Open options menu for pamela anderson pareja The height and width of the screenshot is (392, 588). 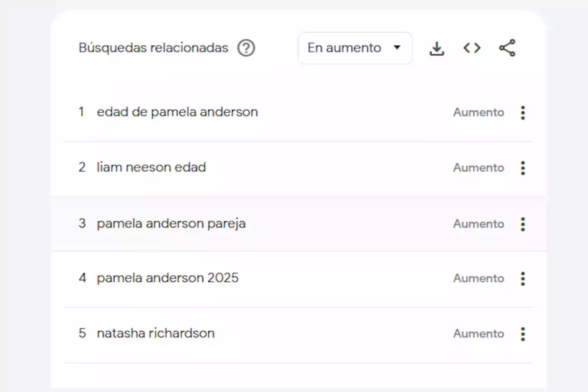tap(523, 224)
